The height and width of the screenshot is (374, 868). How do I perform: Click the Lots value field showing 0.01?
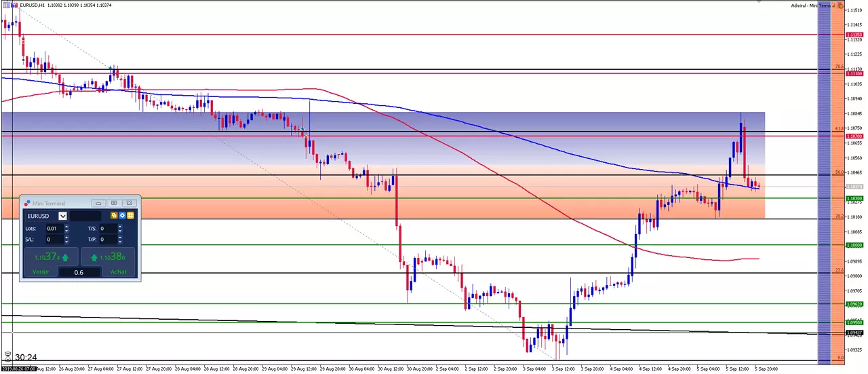(55, 229)
